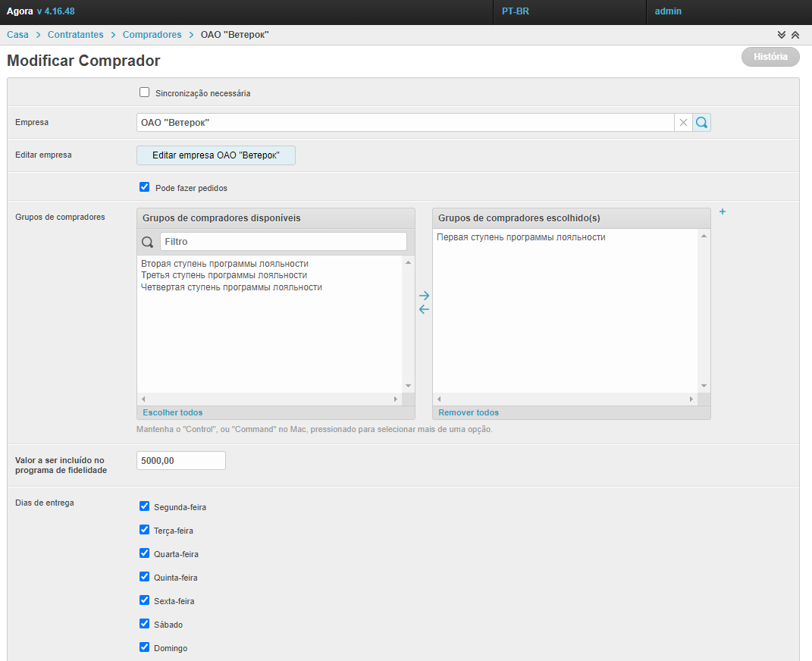Click the double chevron up collapse-all icon
Image resolution: width=812 pixels, height=661 pixels.
(x=795, y=35)
